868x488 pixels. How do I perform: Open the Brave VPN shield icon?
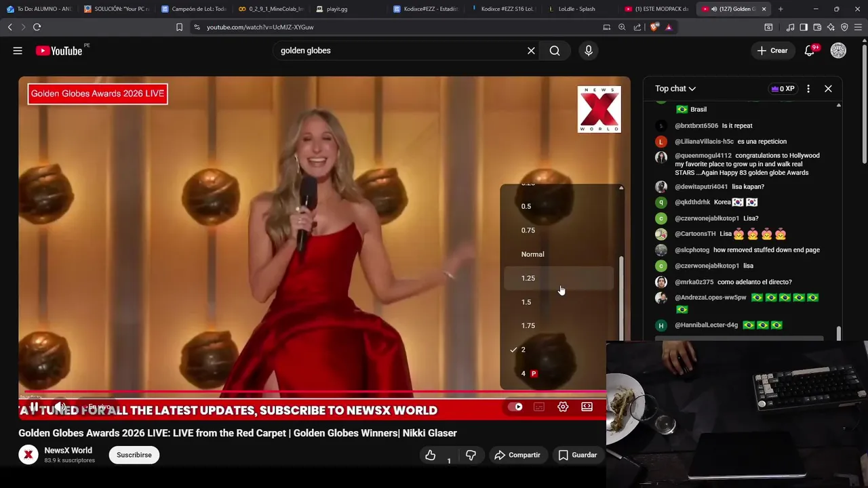844,27
